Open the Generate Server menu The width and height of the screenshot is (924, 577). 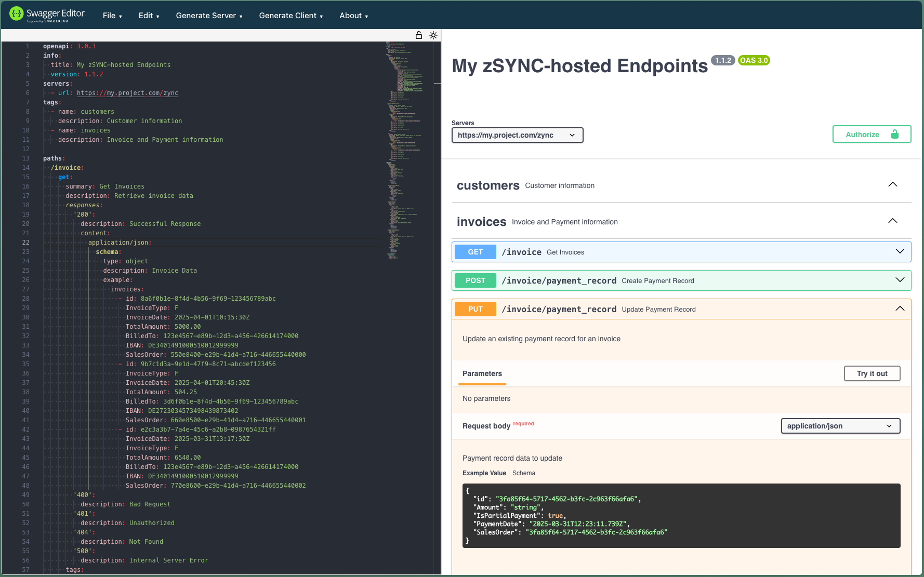point(209,16)
